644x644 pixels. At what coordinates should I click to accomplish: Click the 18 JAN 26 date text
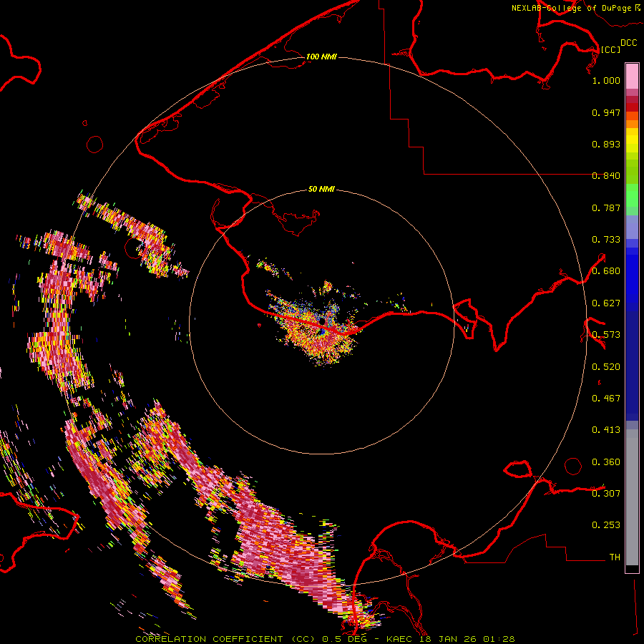pyautogui.click(x=448, y=639)
